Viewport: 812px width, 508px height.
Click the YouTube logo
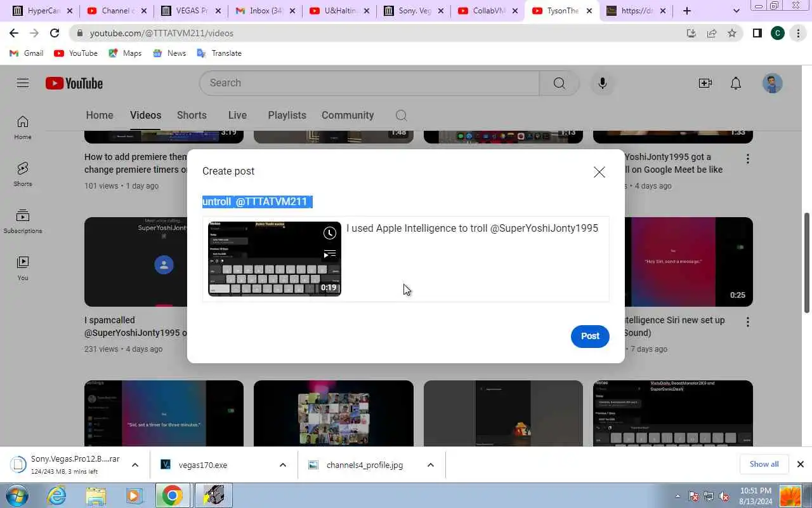[74, 83]
